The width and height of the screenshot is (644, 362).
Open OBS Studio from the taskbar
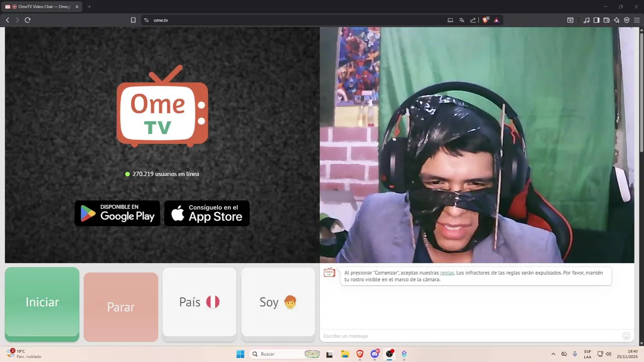pyautogui.click(x=389, y=354)
